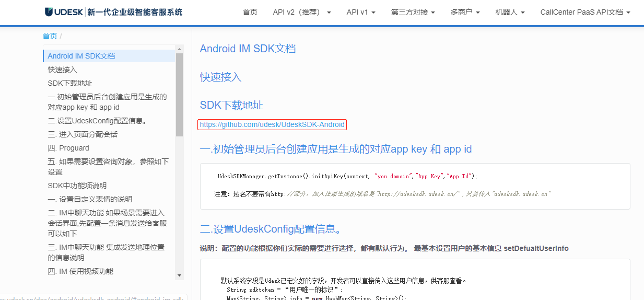644x300 pixels.
Task: Select Android IM SDK文档 in sidebar
Action: (x=109, y=56)
